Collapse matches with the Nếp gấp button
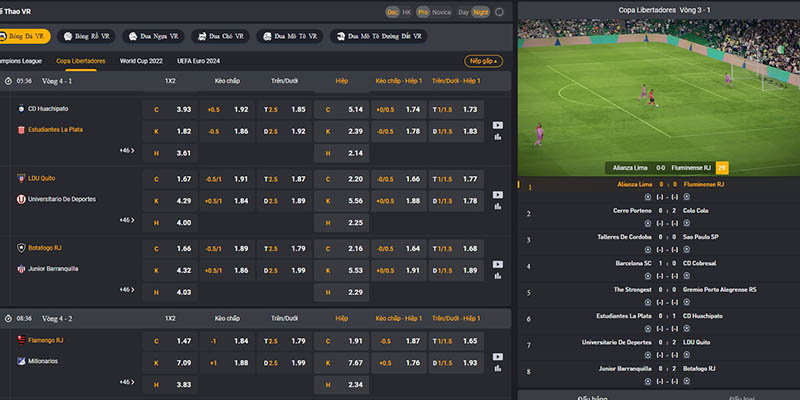 tap(483, 61)
